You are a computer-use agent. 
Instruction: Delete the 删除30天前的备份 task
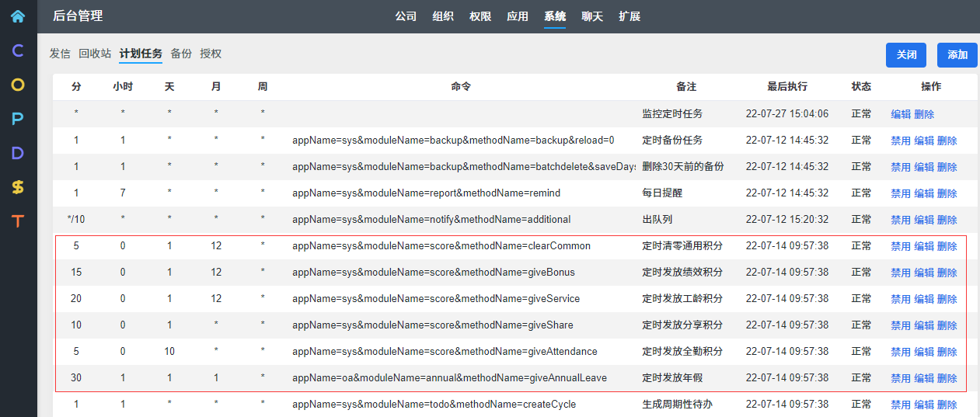point(947,167)
